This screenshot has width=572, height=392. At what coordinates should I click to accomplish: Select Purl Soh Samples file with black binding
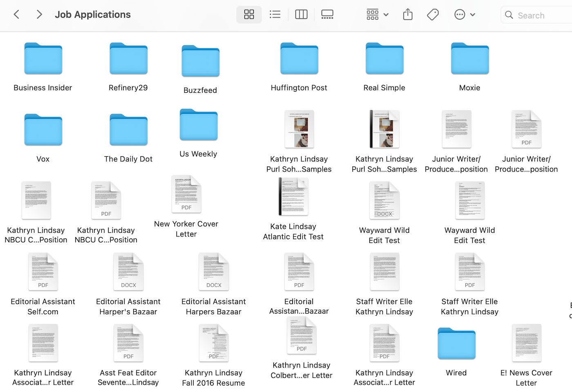point(384,129)
